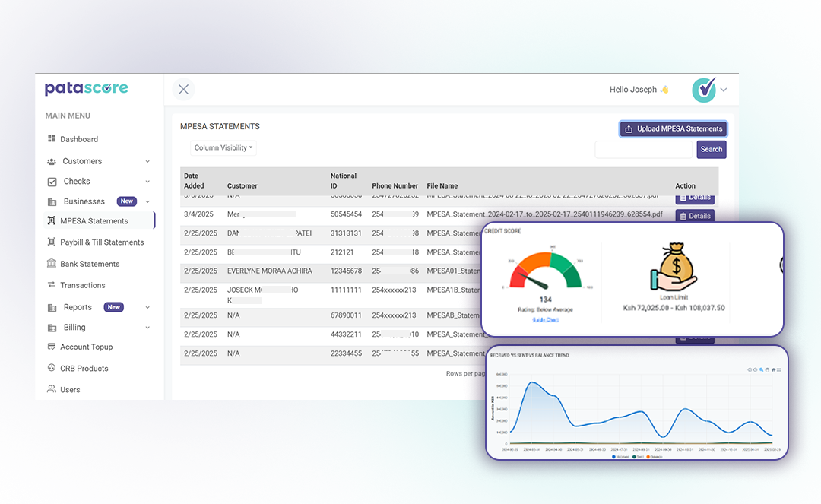Reset chart zoom with the home icon
Image resolution: width=821 pixels, height=504 pixels.
tap(773, 369)
